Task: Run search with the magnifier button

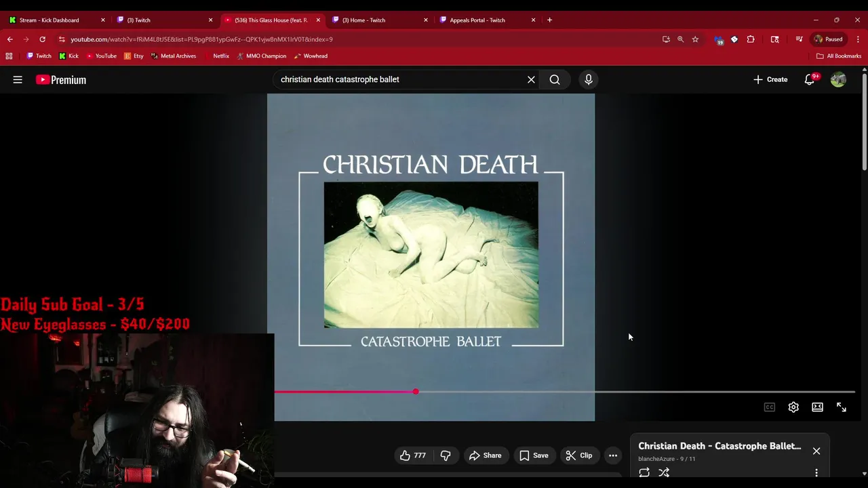Action: tap(555, 80)
